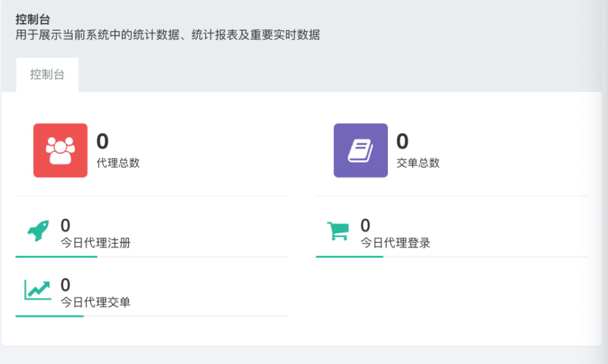
Task: Click the 代理总数 count number
Action: (103, 142)
